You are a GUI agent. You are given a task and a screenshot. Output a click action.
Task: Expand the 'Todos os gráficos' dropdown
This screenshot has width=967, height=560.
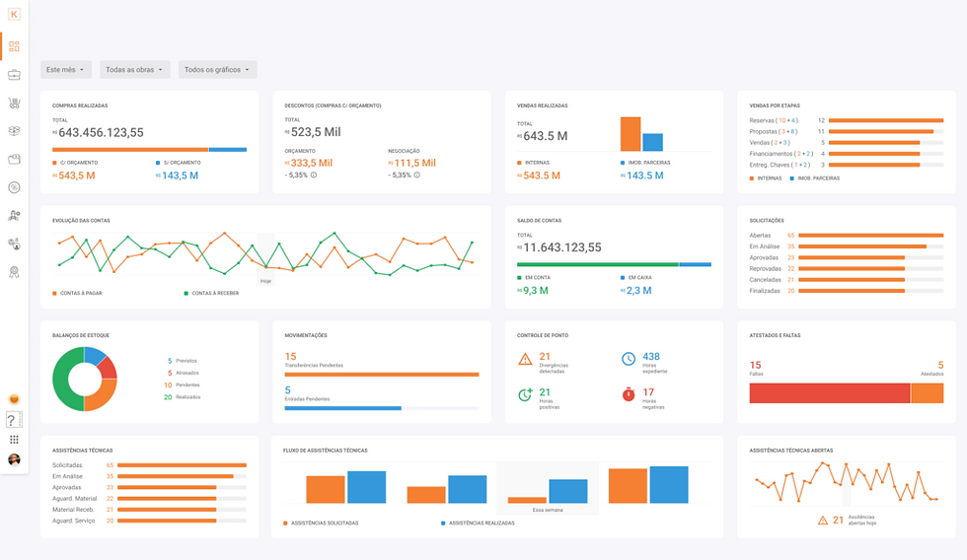pos(217,70)
